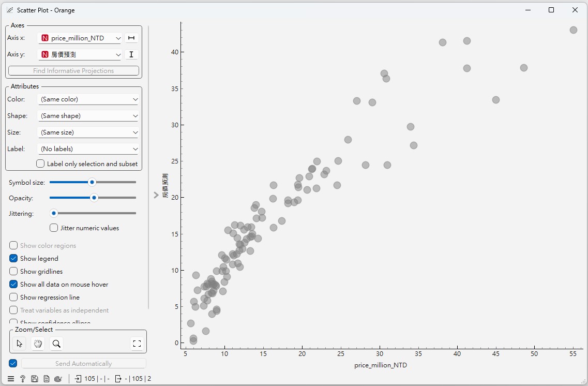The image size is (588, 386).
Task: Turn on Show regression line
Action: 13,298
